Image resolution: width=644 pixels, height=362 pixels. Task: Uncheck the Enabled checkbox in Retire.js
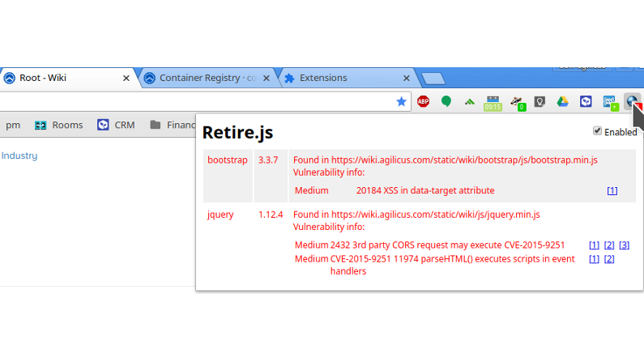[x=598, y=131]
